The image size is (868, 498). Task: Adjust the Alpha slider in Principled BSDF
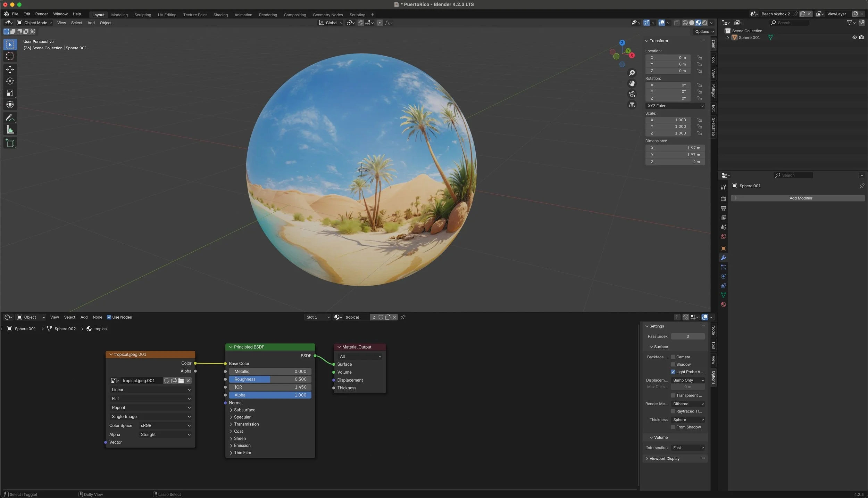coord(270,395)
